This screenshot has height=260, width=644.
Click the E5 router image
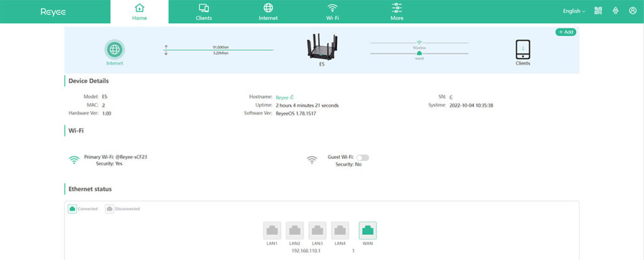pyautogui.click(x=321, y=47)
